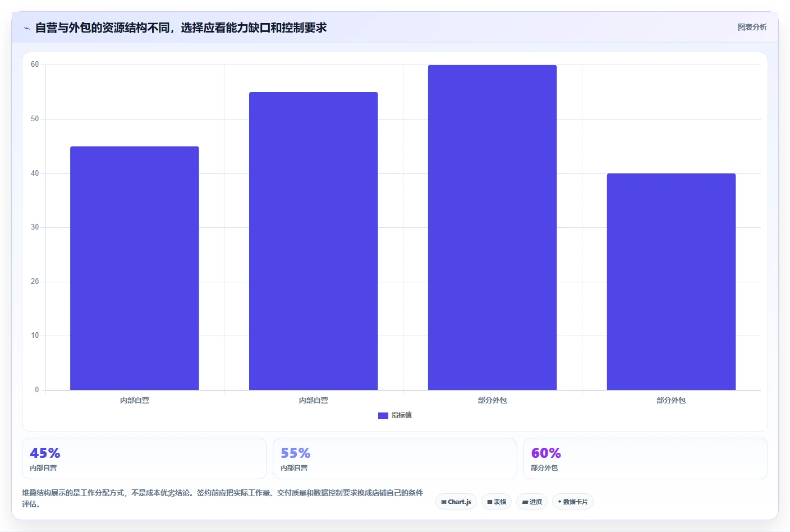
Task: Click the 45% figure
Action: [45, 453]
